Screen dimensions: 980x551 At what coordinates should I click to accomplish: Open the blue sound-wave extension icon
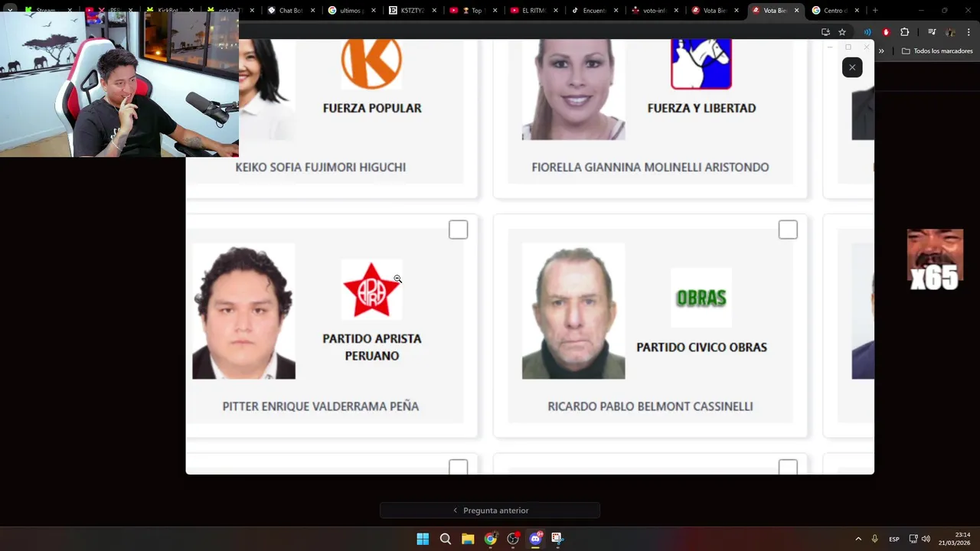pyautogui.click(x=867, y=32)
